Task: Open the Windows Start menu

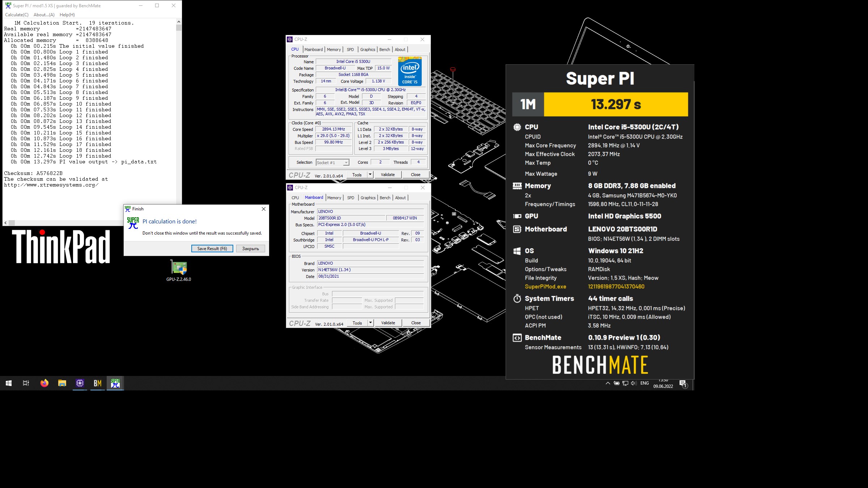Action: pyautogui.click(x=9, y=383)
